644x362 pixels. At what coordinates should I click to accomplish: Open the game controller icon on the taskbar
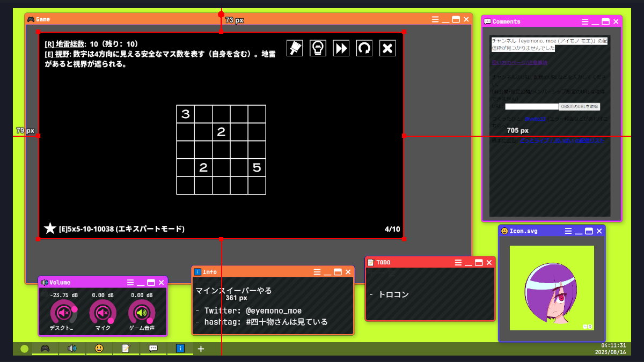point(45,348)
